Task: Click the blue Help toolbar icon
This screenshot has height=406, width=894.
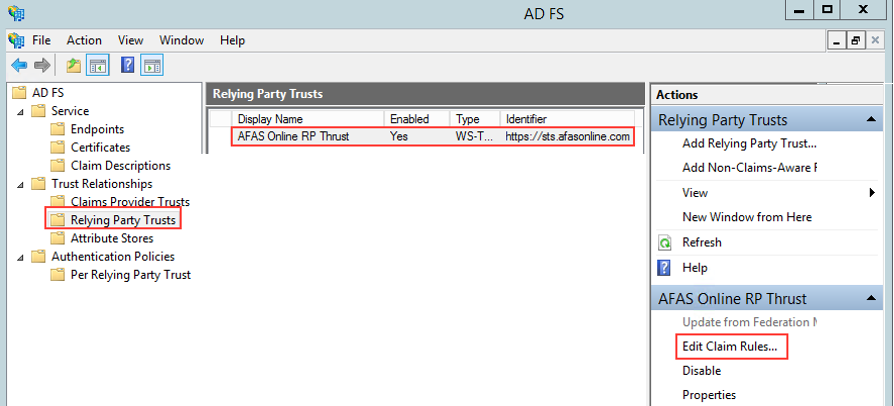Action: point(128,66)
